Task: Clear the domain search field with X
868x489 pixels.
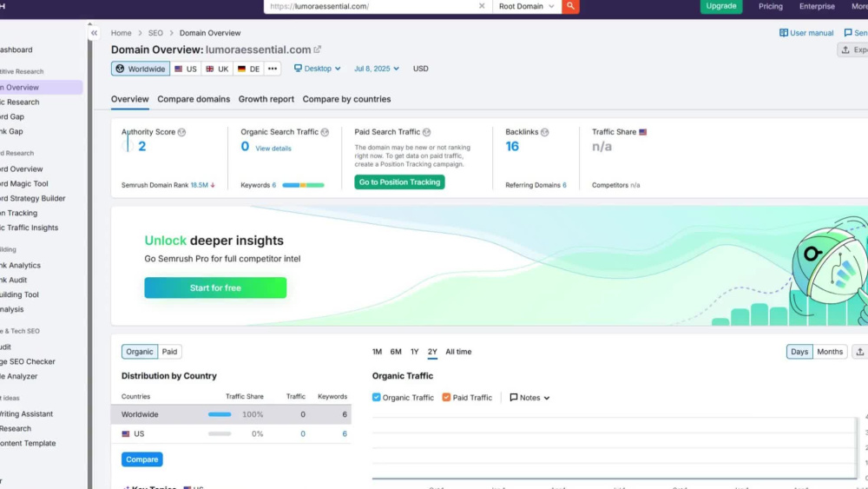Action: [482, 6]
